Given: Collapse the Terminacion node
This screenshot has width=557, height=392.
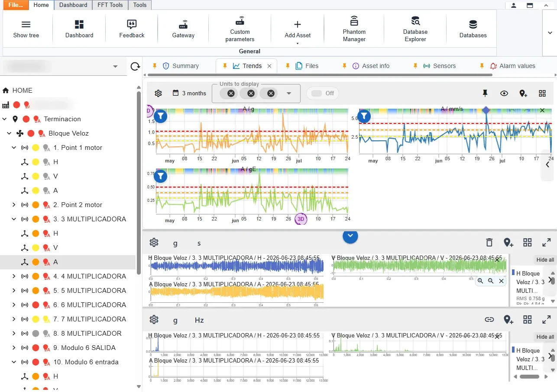Looking at the screenshot, I should [4, 119].
